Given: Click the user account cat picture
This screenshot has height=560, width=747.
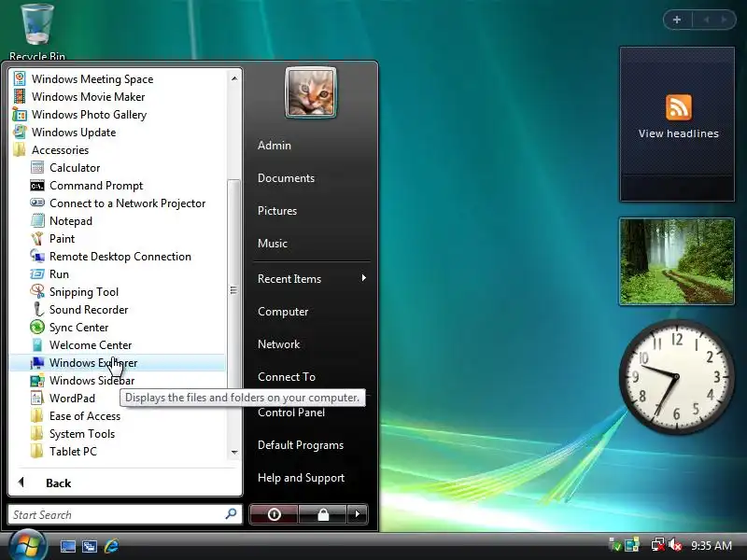Looking at the screenshot, I should pyautogui.click(x=311, y=91).
